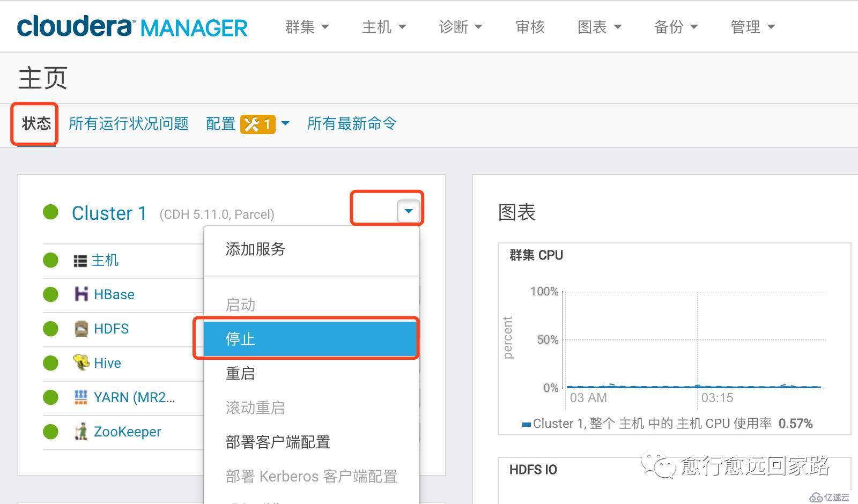
Task: Click the hosts list icon
Action: pyautogui.click(x=80, y=261)
